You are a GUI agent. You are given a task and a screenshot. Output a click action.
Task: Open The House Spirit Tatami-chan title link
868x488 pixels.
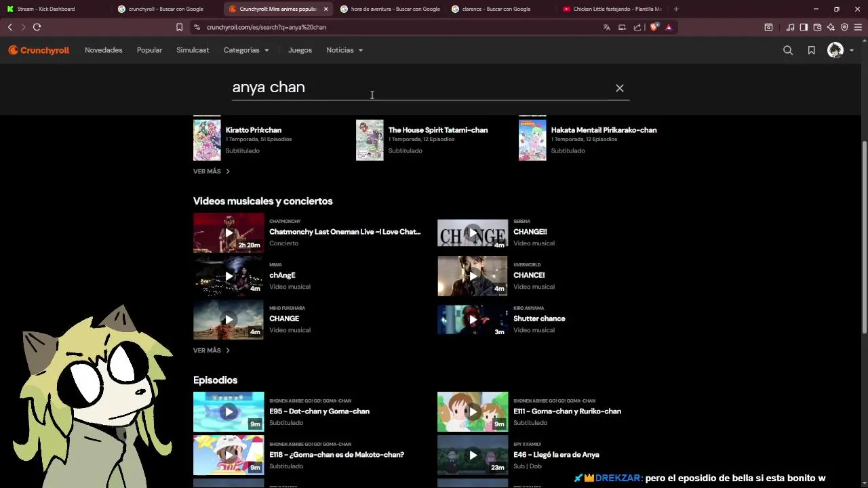click(438, 130)
